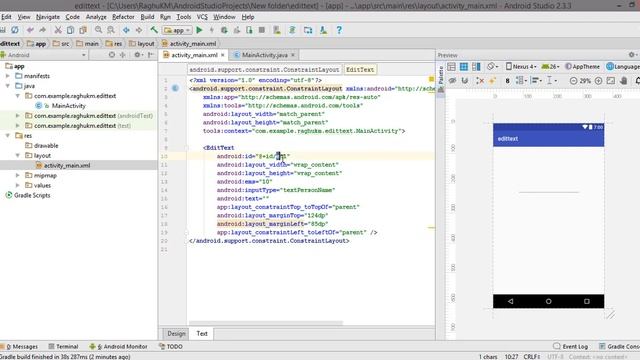The width and height of the screenshot is (640, 360).
Task: Open the API 26 version dropdown
Action: (550, 67)
